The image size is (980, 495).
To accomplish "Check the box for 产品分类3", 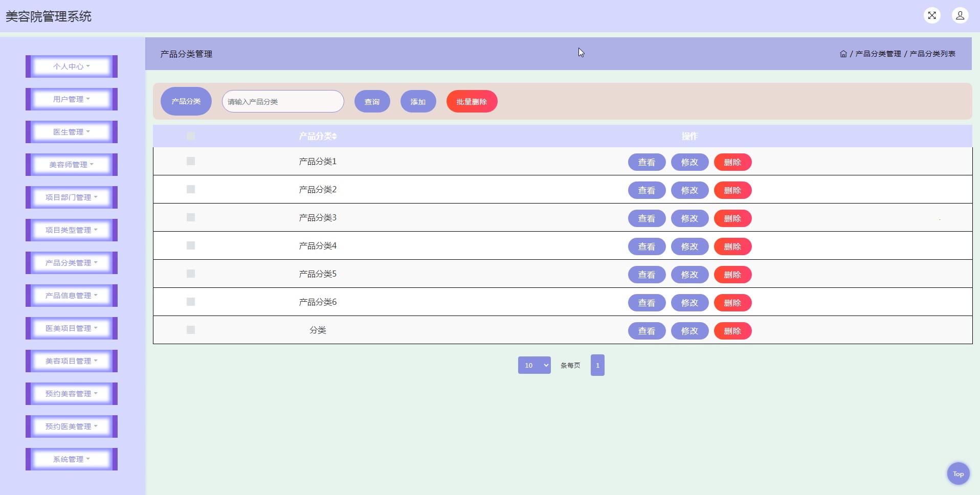I will coord(191,217).
